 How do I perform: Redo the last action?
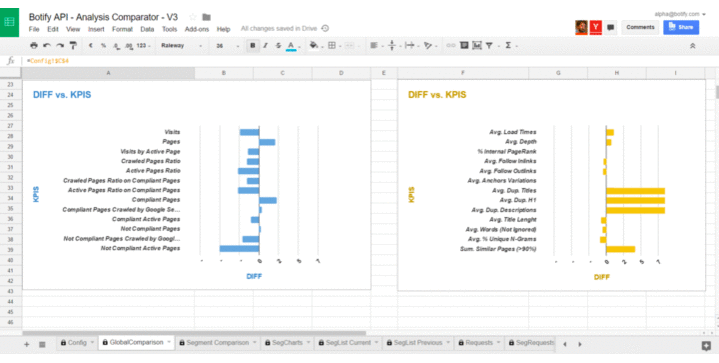tap(60, 45)
